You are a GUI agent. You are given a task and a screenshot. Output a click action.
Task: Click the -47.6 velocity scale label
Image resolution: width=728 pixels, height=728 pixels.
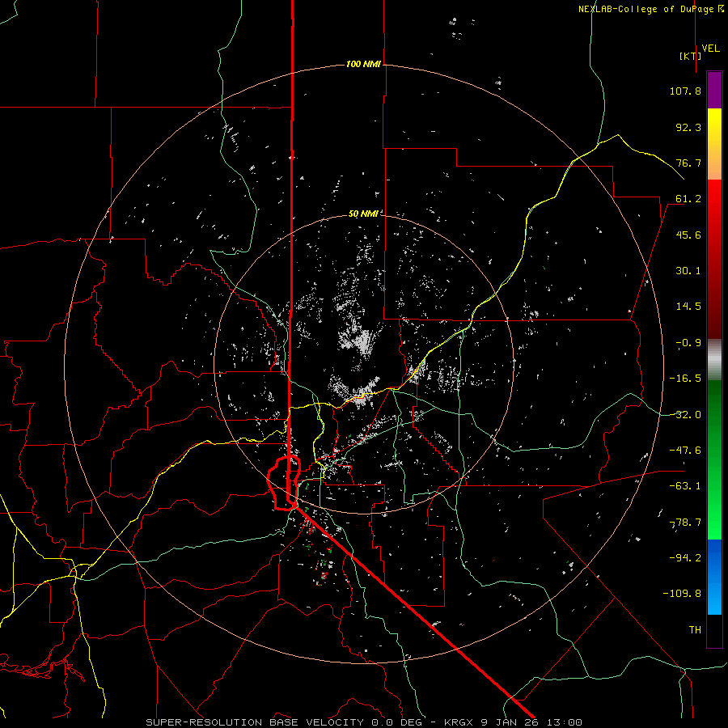685,451
